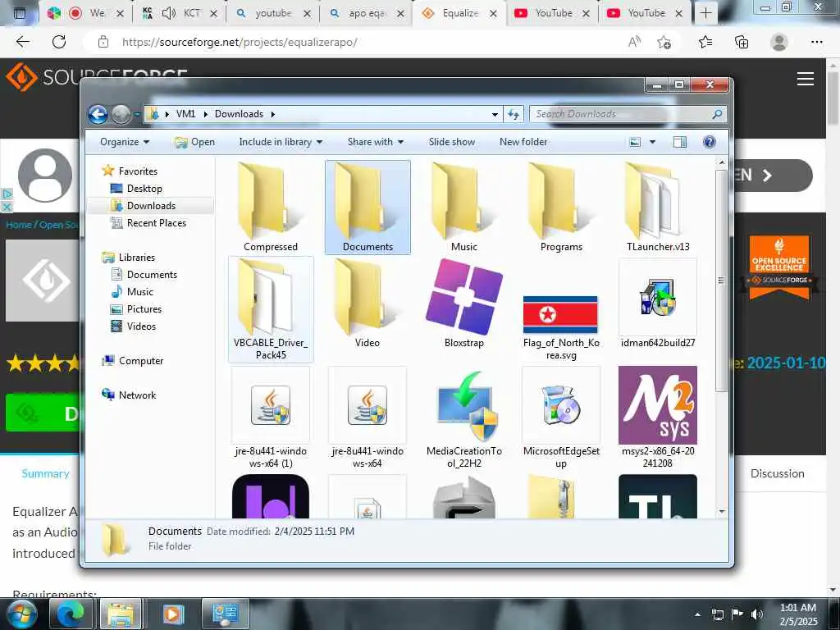840x630 pixels.
Task: Open the Video folder
Action: [x=367, y=304]
